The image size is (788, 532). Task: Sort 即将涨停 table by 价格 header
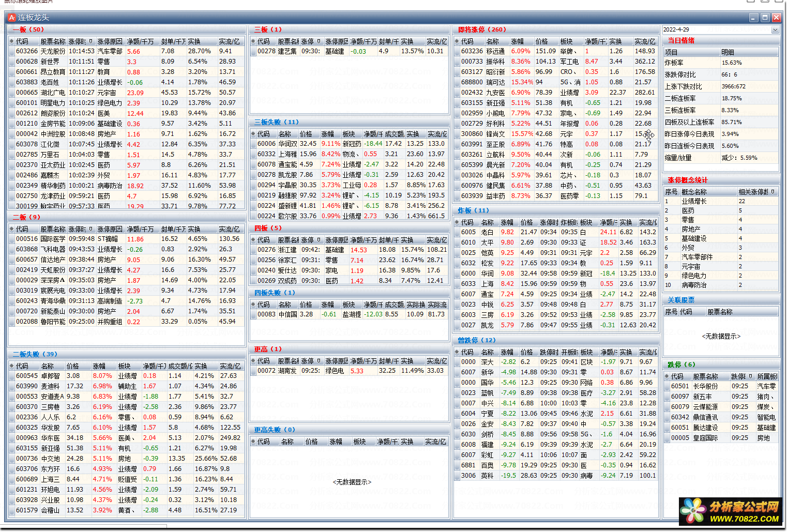(x=547, y=41)
